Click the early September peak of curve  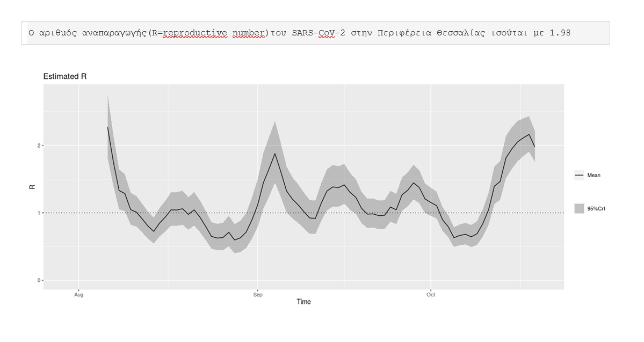[275, 154]
